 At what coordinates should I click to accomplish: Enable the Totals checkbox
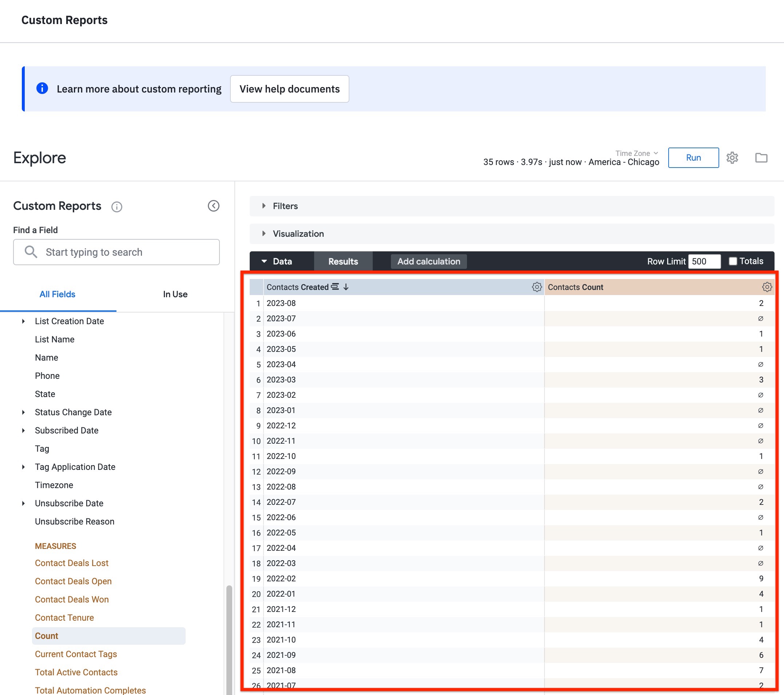(x=733, y=261)
